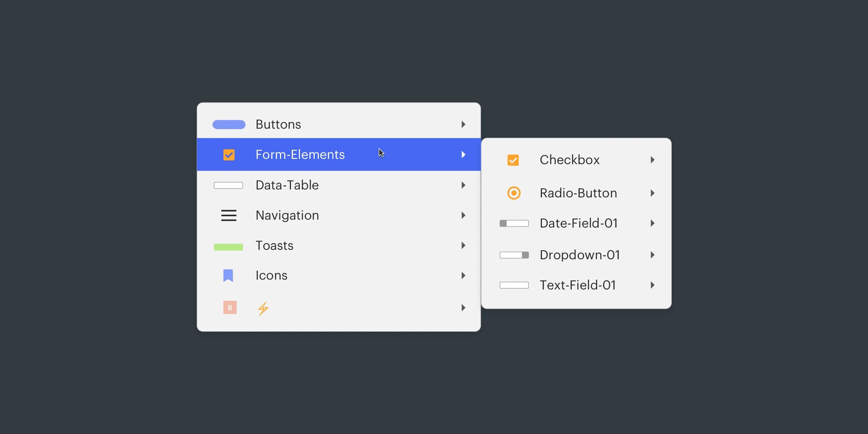This screenshot has height=434, width=868.
Task: Click the Form-Elements submenu arrow
Action: coord(463,155)
